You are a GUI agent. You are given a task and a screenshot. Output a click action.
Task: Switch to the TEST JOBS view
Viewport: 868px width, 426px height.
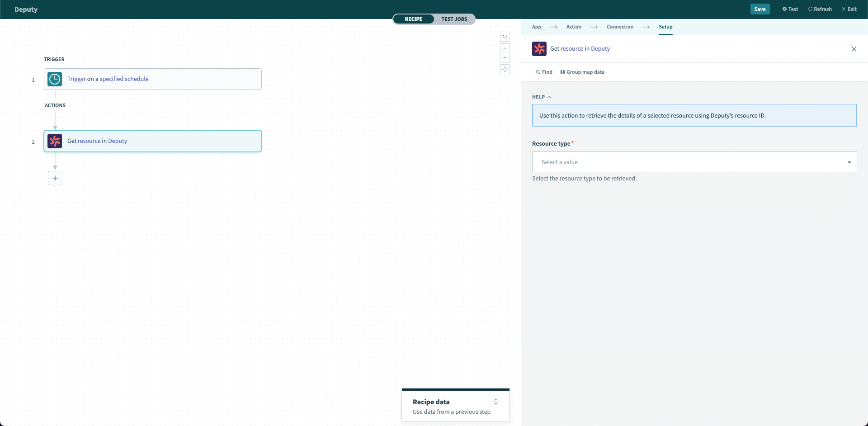pos(454,19)
